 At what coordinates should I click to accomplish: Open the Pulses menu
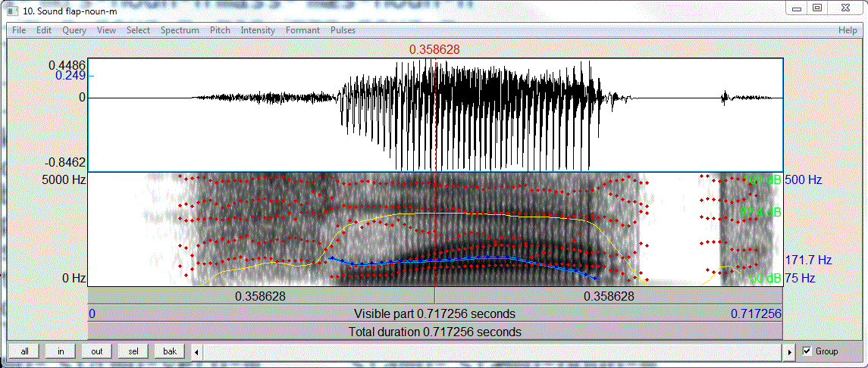(x=343, y=30)
